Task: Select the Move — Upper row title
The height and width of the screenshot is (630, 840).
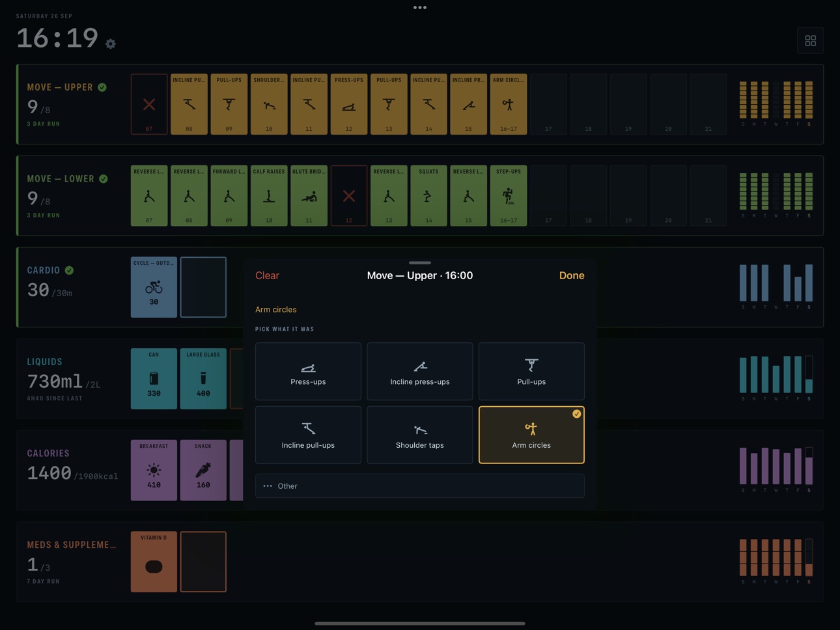Action: [60, 87]
